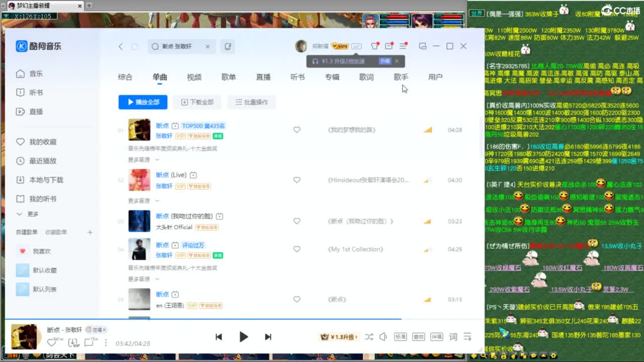Open the volume speaker control
Viewport: 644px width, 362px height.
pyautogui.click(x=383, y=337)
